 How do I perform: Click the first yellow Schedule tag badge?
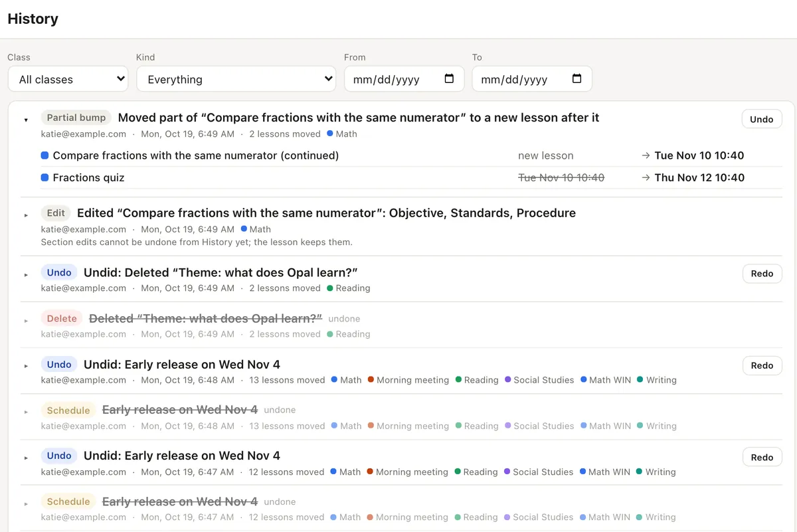(68, 410)
